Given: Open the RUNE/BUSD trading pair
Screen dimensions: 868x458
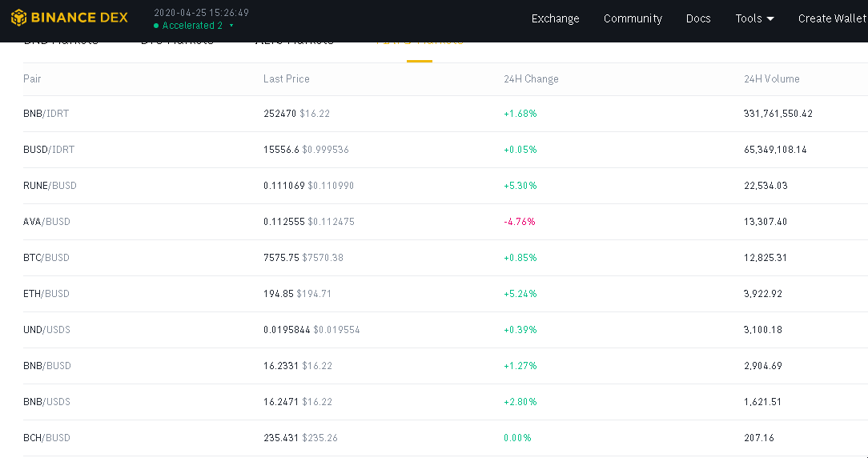Looking at the screenshot, I should click(x=50, y=186).
